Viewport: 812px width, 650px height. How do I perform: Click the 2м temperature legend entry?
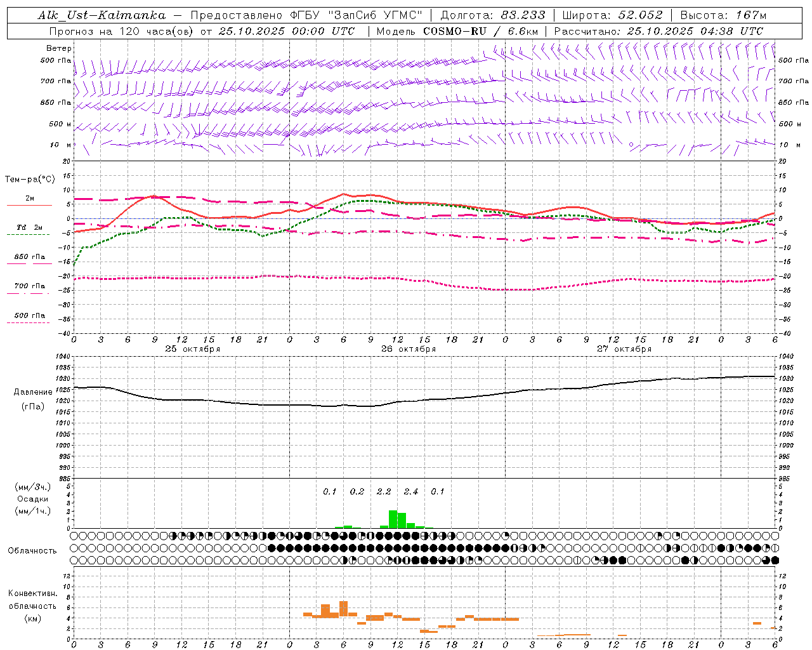[30, 199]
